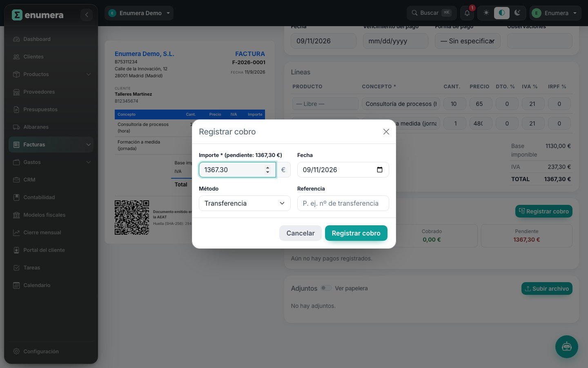This screenshot has width=588, height=368.
Task: Open the notifications bell
Action: pos(467,13)
